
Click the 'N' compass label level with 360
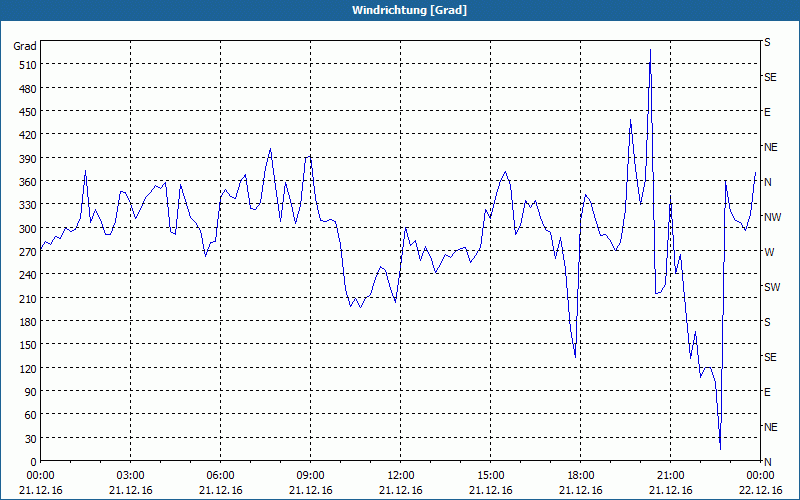coord(768,182)
